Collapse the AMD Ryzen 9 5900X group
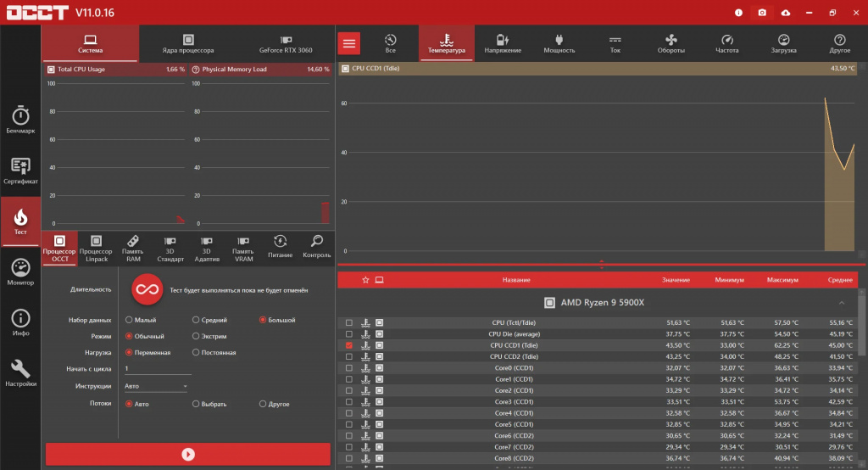 pyautogui.click(x=842, y=303)
